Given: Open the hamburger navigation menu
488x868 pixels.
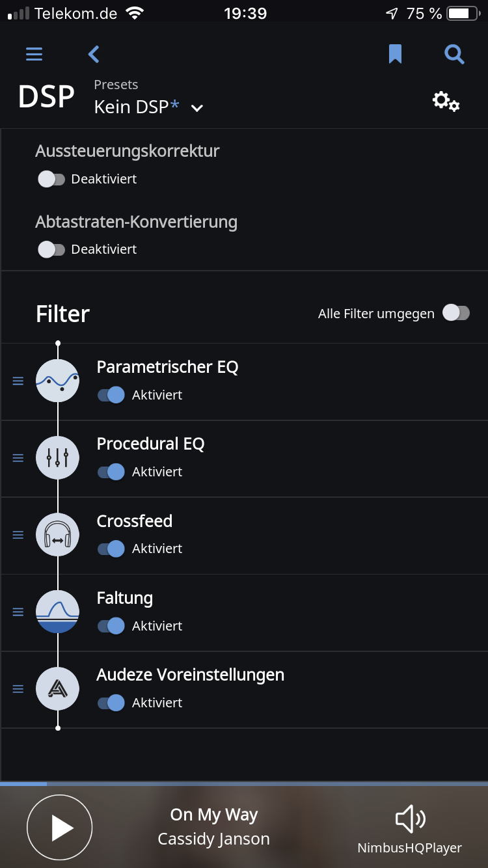Looking at the screenshot, I should click(x=34, y=54).
